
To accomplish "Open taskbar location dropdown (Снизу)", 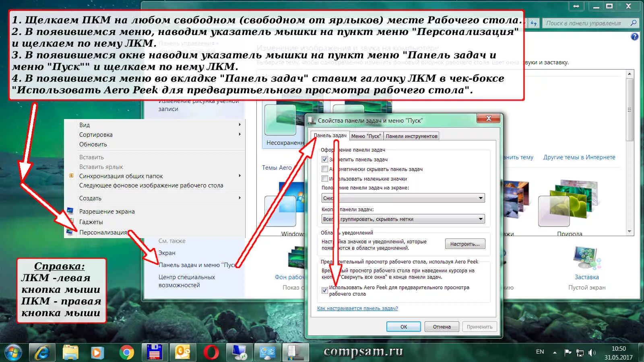I will point(403,198).
